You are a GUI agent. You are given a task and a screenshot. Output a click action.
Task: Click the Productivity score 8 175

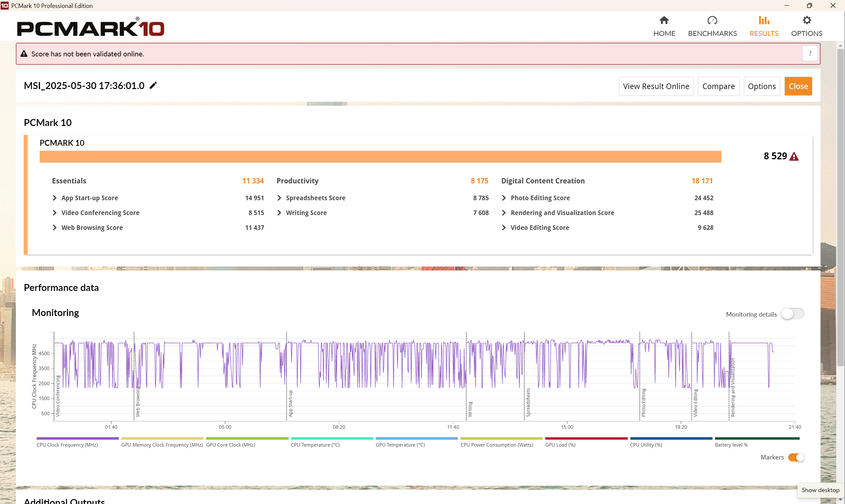point(479,181)
